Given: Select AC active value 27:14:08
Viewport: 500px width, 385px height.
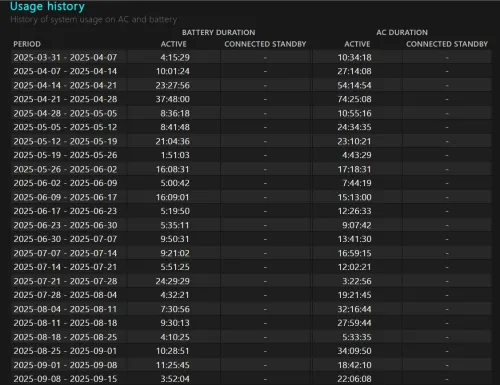Looking at the screenshot, I should click(354, 71).
